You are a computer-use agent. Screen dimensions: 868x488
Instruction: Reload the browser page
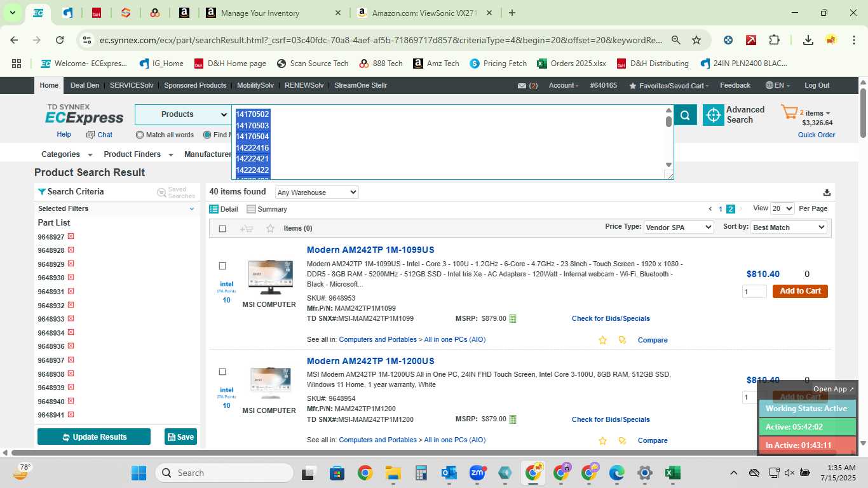[60, 40]
